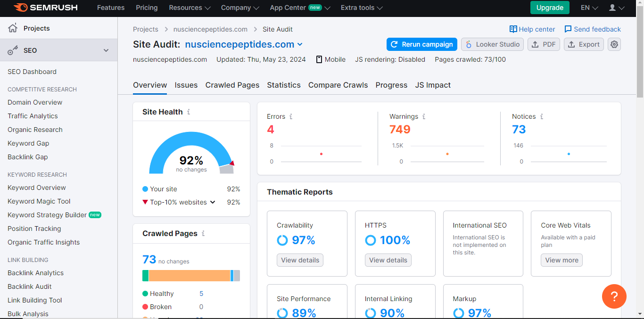Switch to the Crawled Pages tab

click(232, 85)
